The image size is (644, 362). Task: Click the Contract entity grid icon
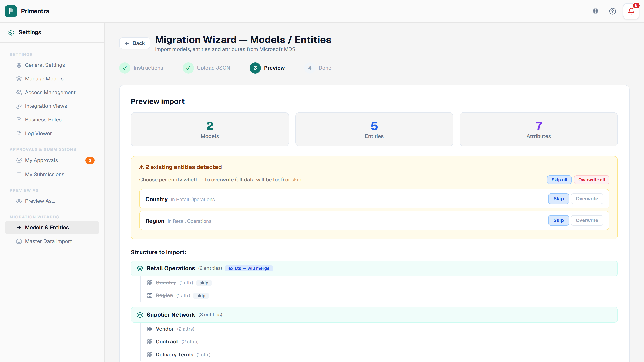tap(150, 342)
